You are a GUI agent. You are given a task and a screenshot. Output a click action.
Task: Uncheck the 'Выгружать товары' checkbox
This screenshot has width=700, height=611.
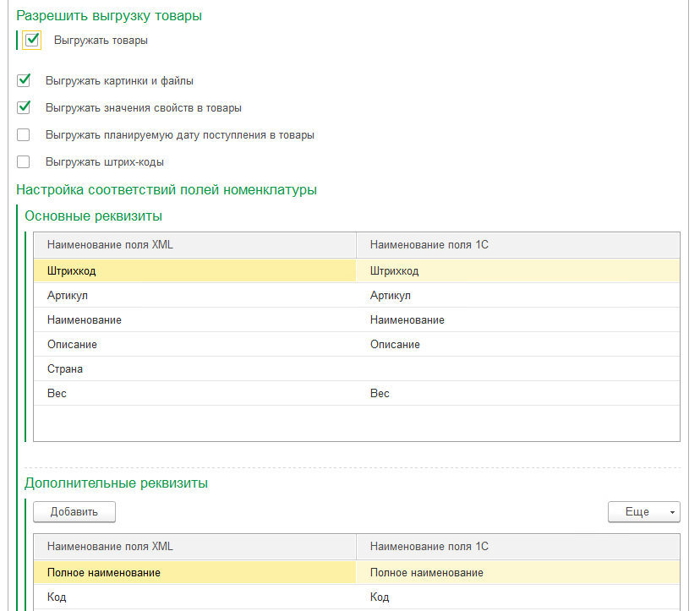(32, 40)
